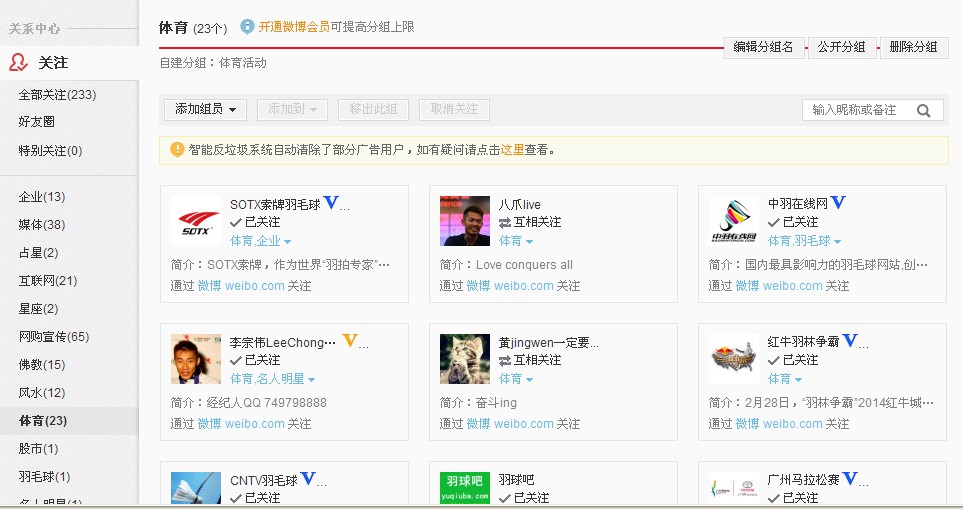Click the orange warning icon in notice bar
The height and width of the screenshot is (509, 963).
tap(177, 149)
